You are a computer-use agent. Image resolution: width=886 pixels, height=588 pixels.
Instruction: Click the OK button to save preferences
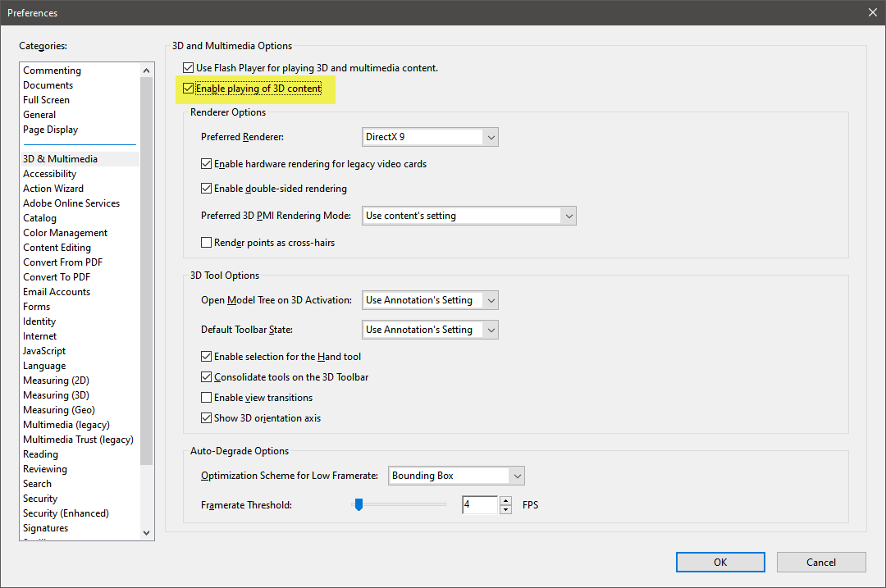(x=719, y=562)
